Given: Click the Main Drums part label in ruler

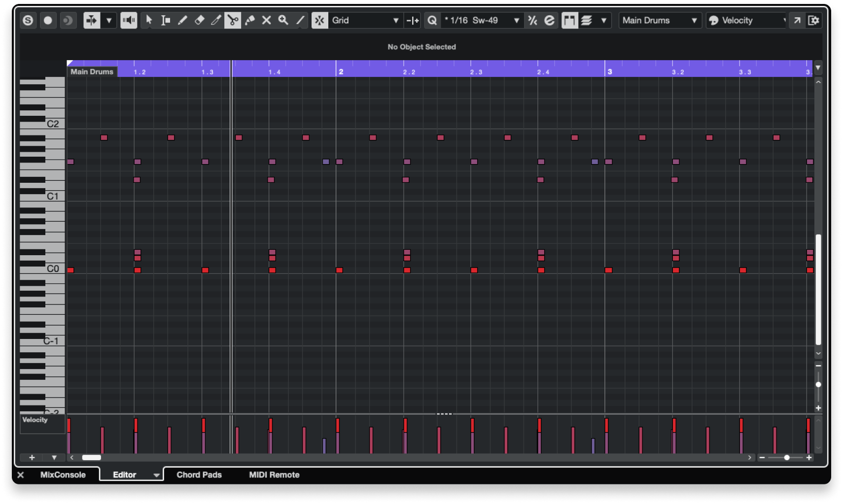Looking at the screenshot, I should click(x=92, y=72).
